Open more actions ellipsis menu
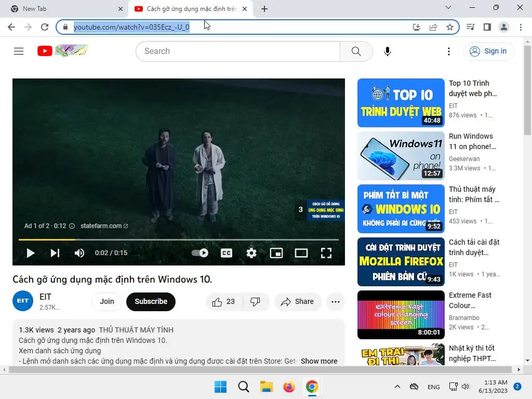The width and height of the screenshot is (532, 399). [x=335, y=302]
